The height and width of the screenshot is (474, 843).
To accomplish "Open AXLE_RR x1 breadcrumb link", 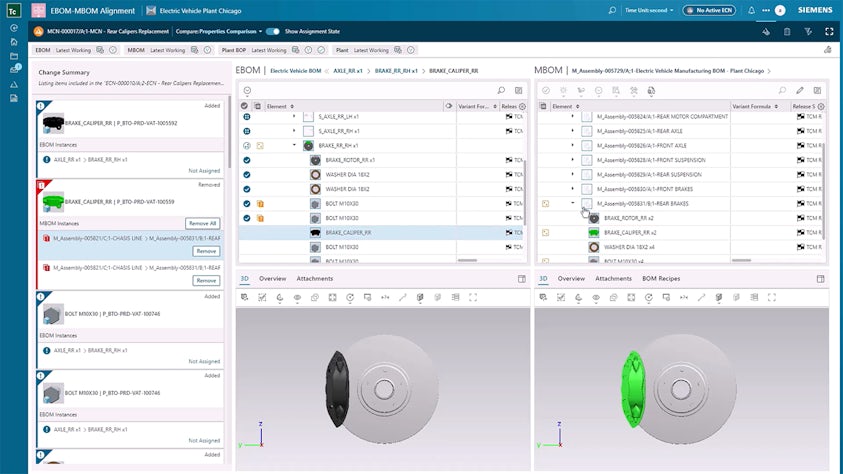I will click(x=348, y=70).
